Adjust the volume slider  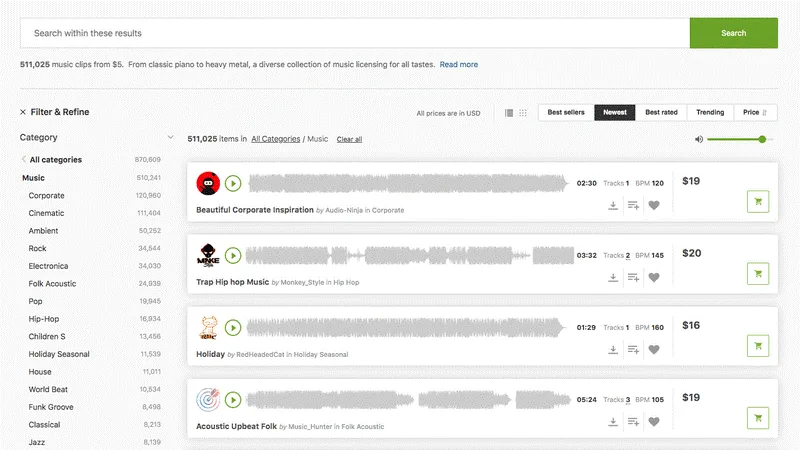(762, 139)
